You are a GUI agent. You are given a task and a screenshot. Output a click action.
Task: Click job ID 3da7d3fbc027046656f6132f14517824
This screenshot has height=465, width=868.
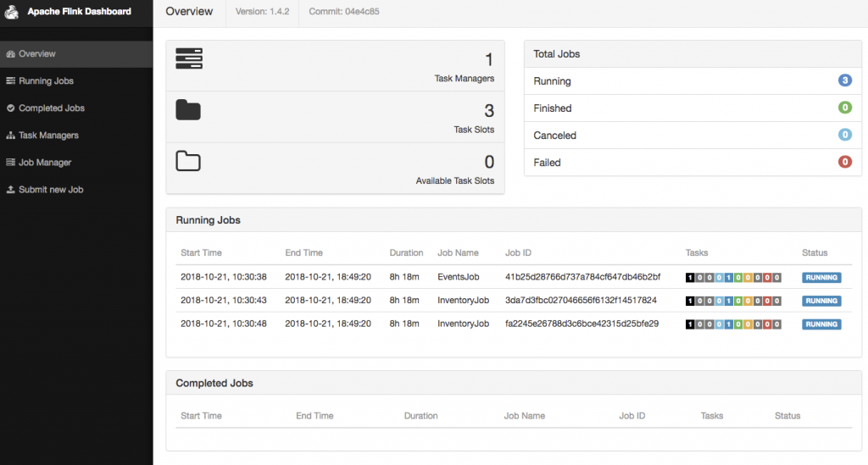click(x=581, y=300)
